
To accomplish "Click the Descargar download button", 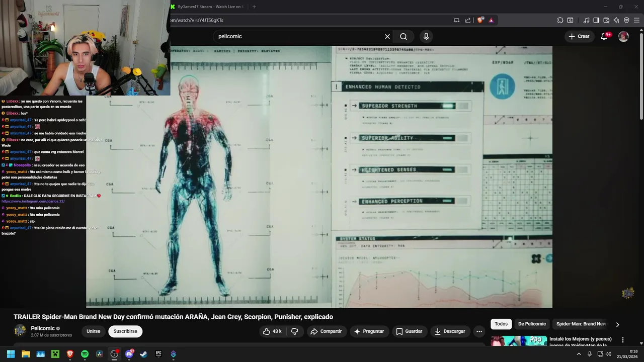I will coord(450,331).
